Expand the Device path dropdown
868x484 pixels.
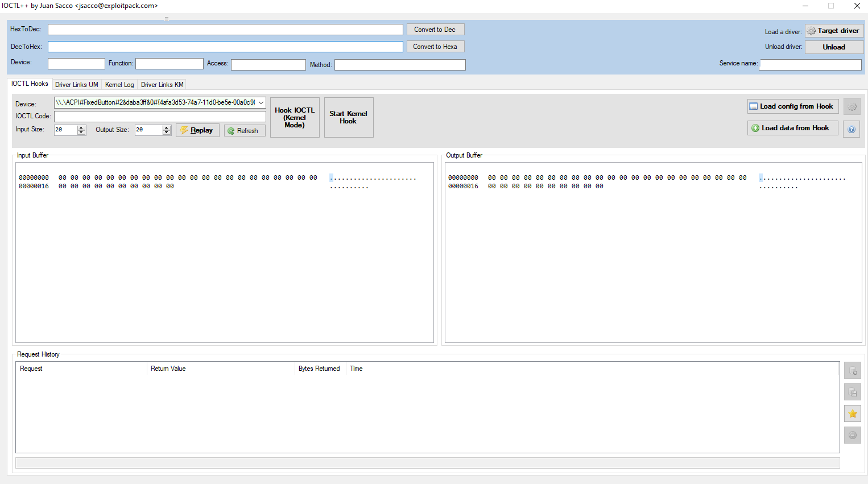pos(261,103)
